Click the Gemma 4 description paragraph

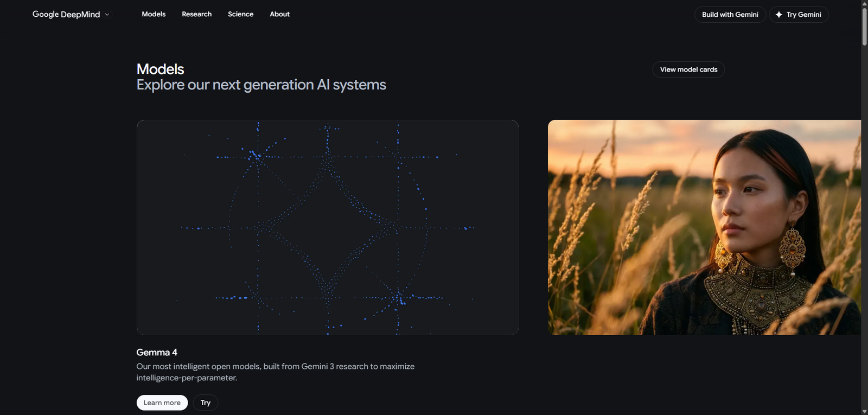coord(275,372)
